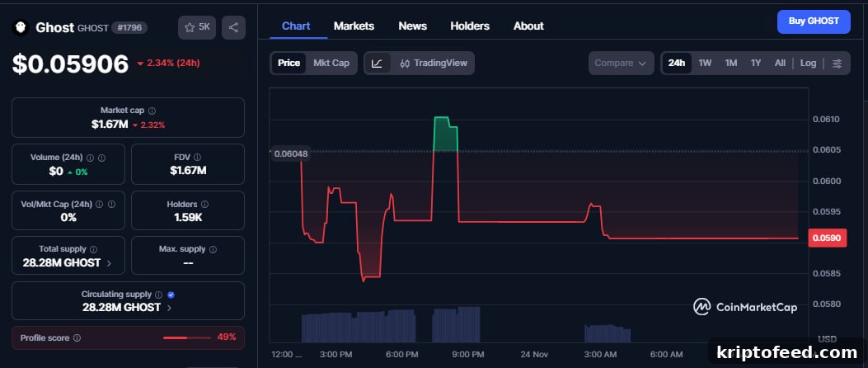Show Profile score info icon
Screen dimensions: 868x368
[77, 337]
